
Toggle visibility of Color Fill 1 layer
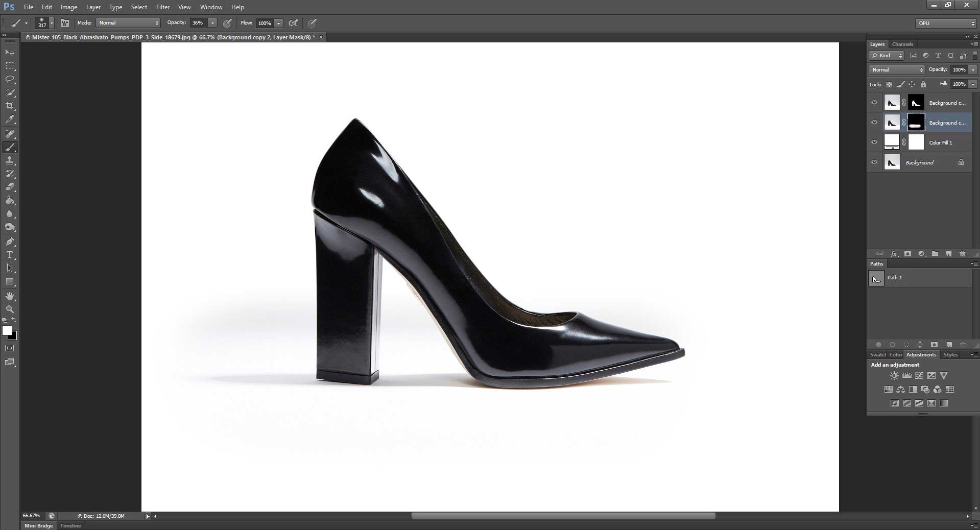coord(874,142)
